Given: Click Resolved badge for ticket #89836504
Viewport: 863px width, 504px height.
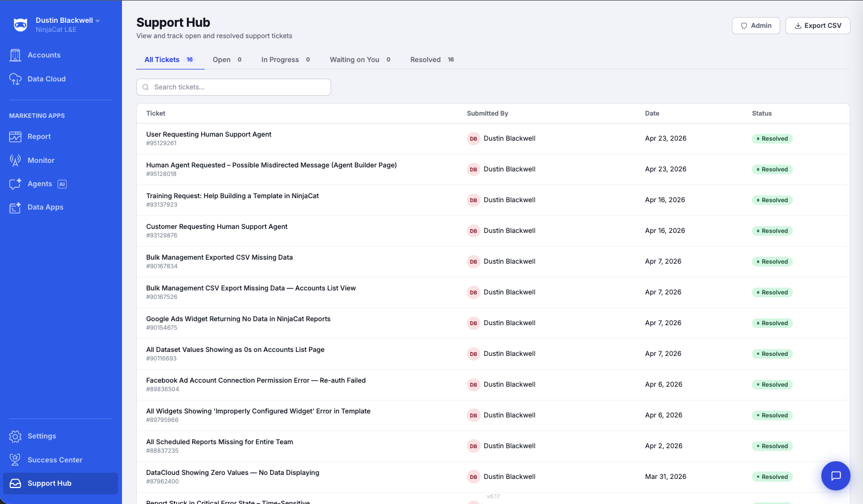Looking at the screenshot, I should tap(772, 385).
